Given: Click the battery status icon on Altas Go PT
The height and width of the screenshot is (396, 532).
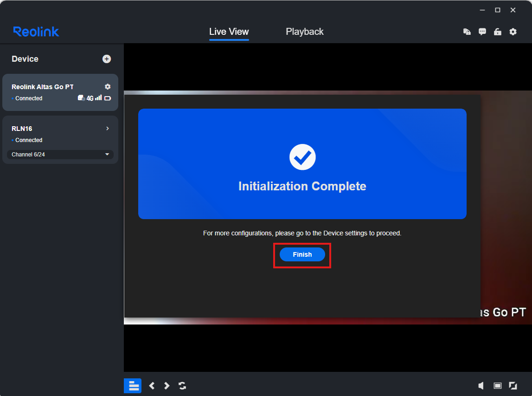Looking at the screenshot, I should coord(107,98).
